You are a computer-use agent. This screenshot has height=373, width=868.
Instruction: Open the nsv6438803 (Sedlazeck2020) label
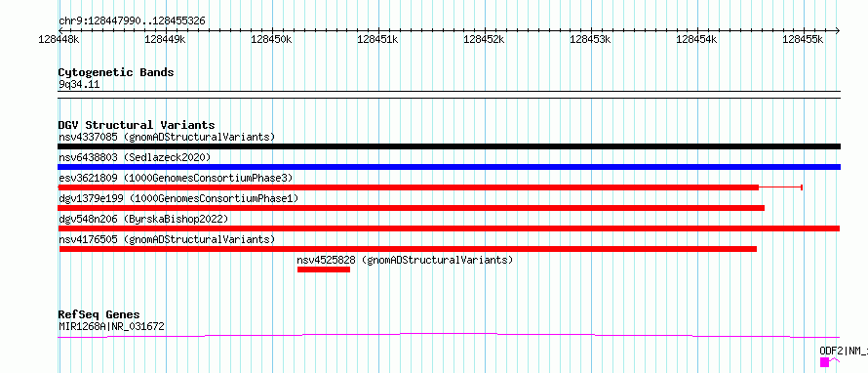(135, 157)
